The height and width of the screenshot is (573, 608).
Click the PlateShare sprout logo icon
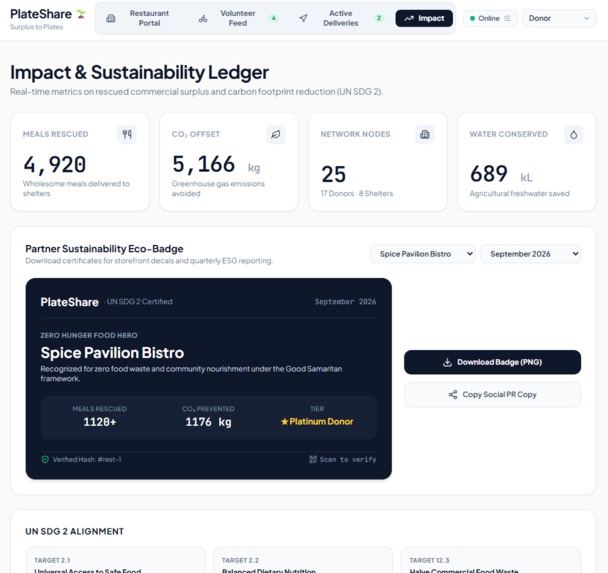(81, 14)
